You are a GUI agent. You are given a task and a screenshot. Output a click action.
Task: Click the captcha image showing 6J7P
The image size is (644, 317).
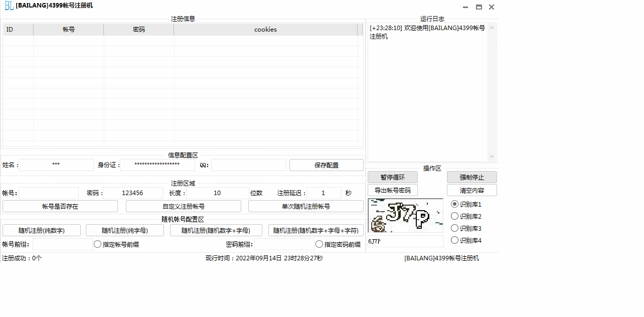pos(405,215)
